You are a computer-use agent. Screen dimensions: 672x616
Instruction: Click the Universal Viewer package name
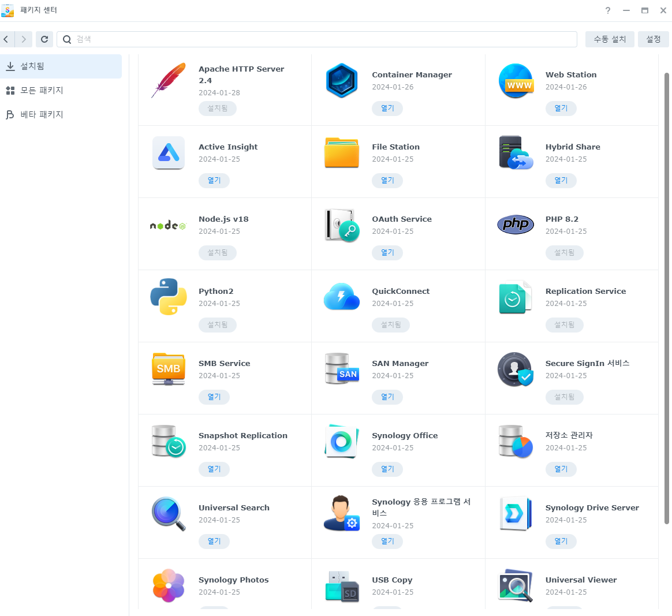point(581,580)
